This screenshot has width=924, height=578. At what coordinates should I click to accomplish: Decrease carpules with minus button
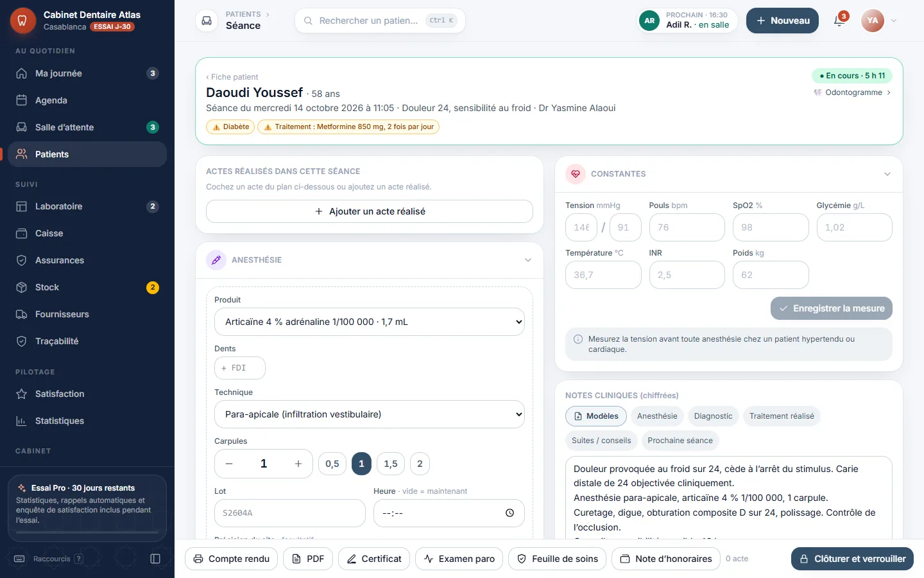pyautogui.click(x=229, y=464)
